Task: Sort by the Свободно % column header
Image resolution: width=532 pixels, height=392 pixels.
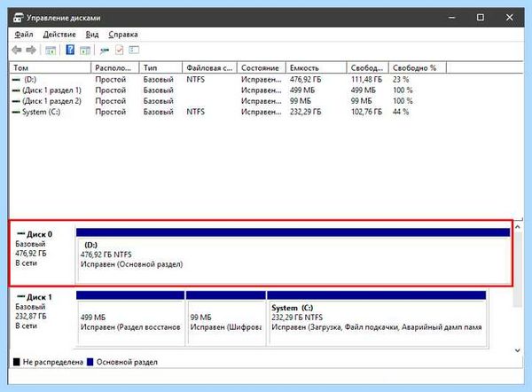Action: (418, 68)
